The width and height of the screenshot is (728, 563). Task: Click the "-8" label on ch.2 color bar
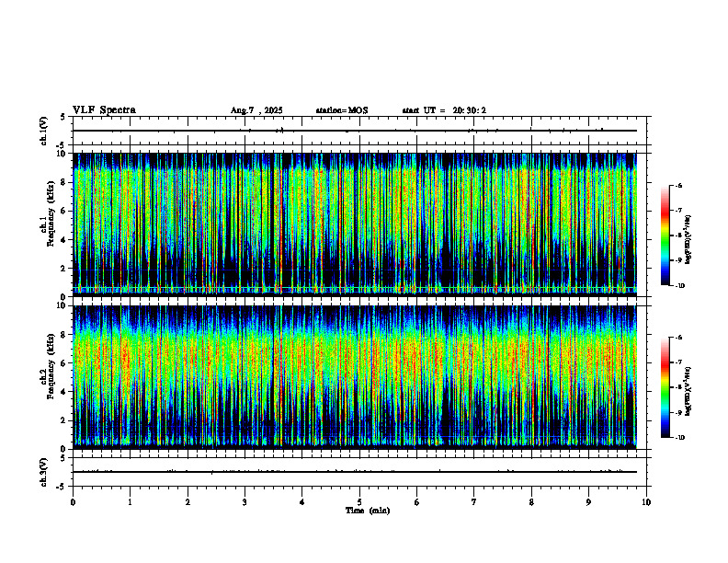pos(678,387)
